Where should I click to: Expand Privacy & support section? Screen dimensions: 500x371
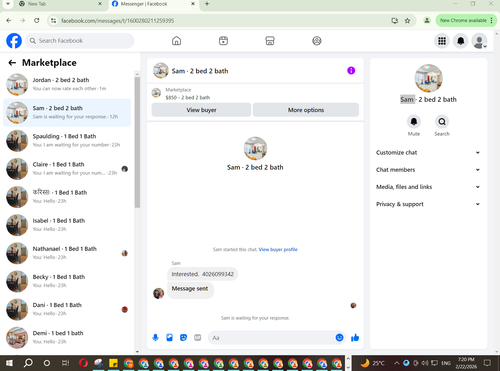click(x=428, y=204)
